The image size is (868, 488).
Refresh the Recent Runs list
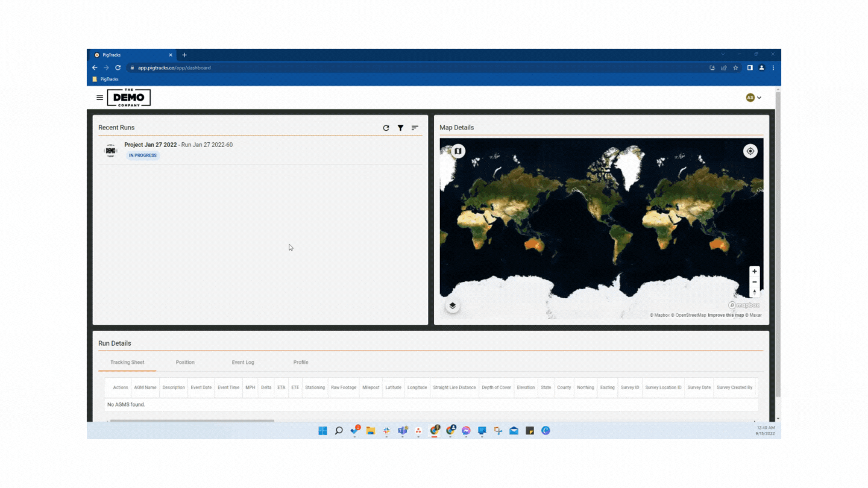coord(386,128)
